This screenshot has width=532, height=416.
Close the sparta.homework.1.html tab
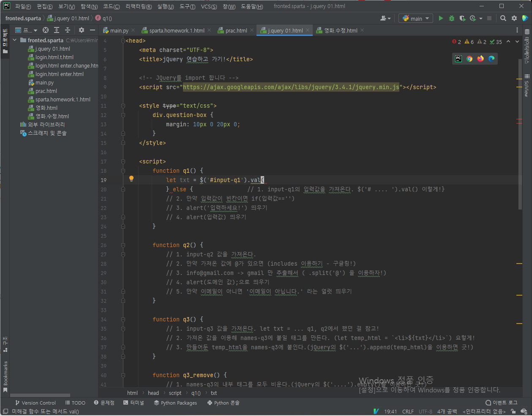(209, 30)
